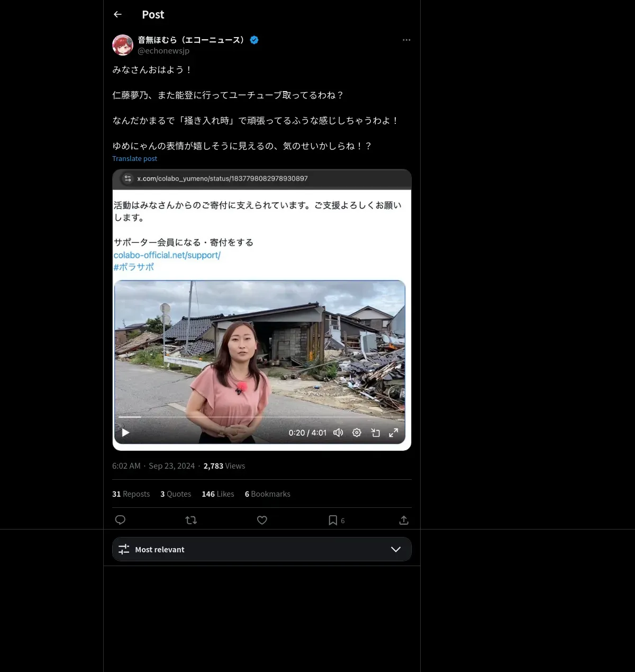View the 3 Quotes list
635x672 pixels.
(x=176, y=494)
